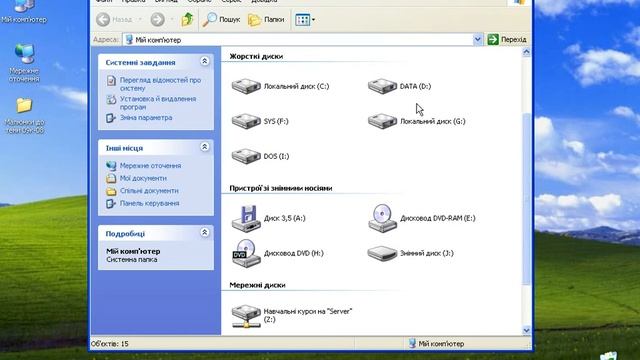Viewport: 640px width, 360px height.
Task: Click the Control Panel icon in sidebar
Action: [111, 203]
